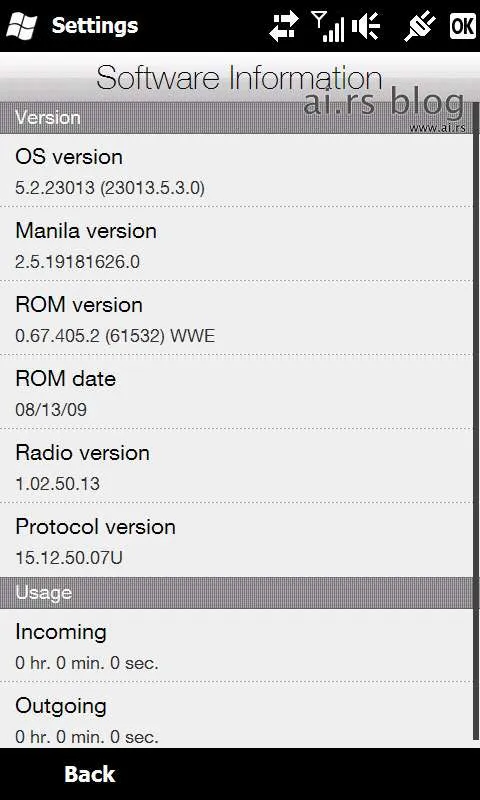
Task: Tap the Version section header
Action: tap(236, 118)
